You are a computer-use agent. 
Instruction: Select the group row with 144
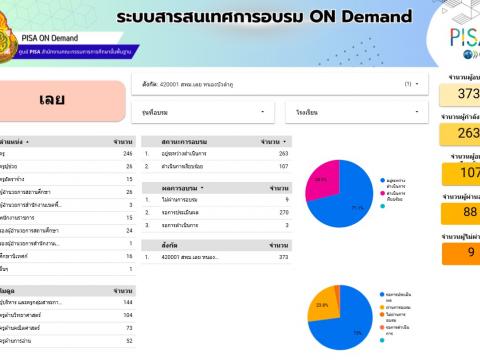point(67,302)
